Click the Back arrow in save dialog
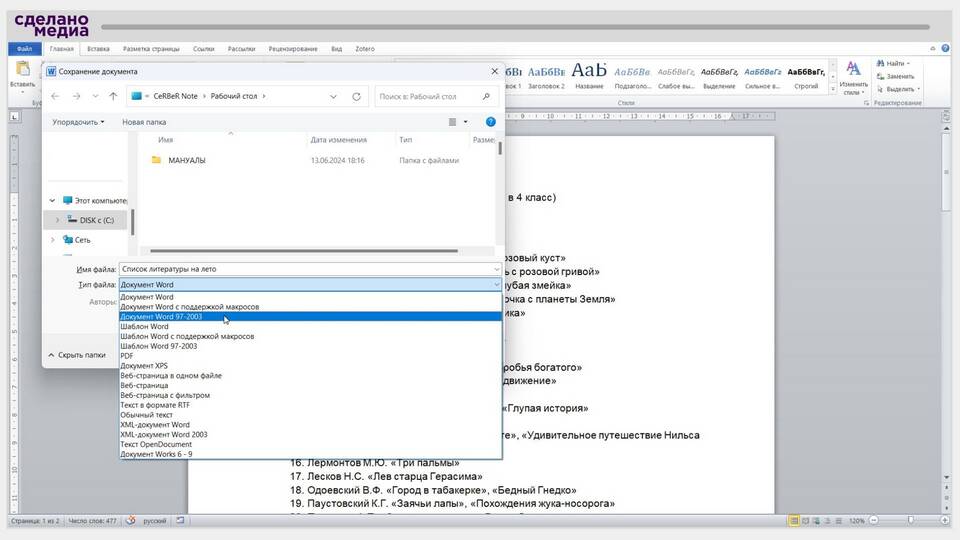Viewport: 960px width, 540px height. click(55, 97)
